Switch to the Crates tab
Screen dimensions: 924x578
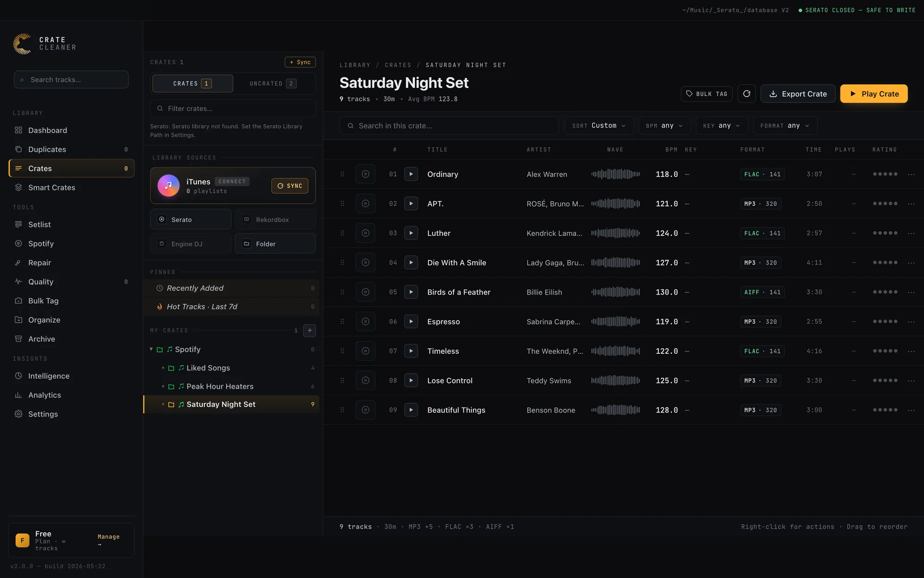(193, 84)
